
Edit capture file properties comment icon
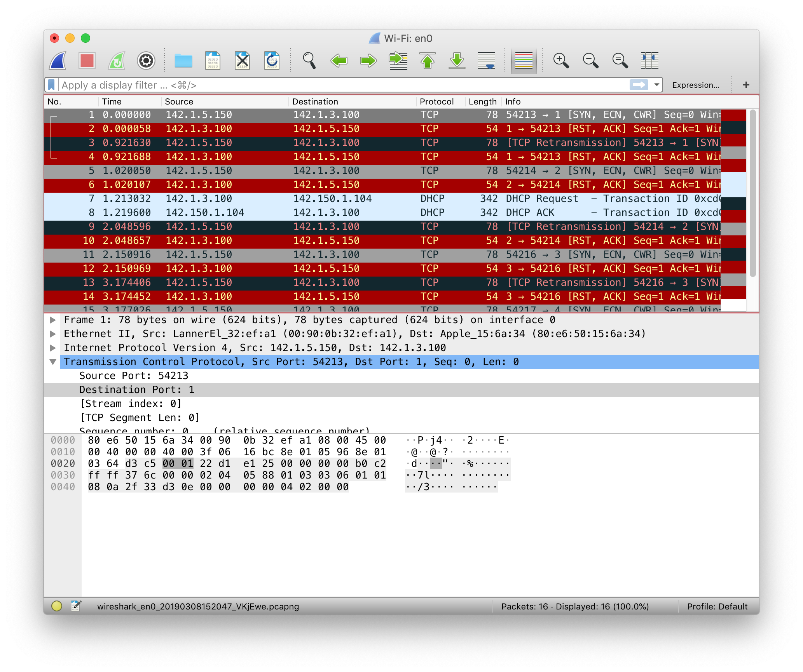[x=76, y=606]
